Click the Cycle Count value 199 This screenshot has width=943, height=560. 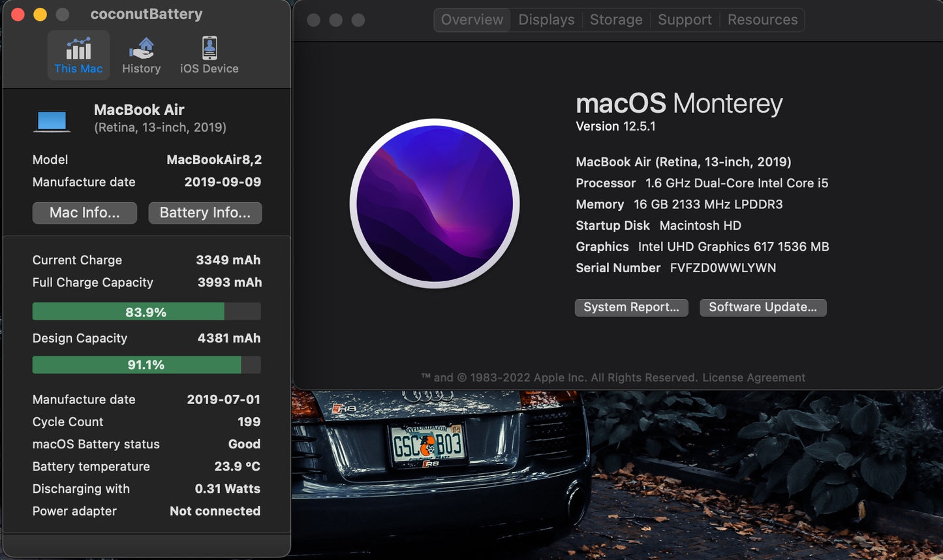(249, 422)
